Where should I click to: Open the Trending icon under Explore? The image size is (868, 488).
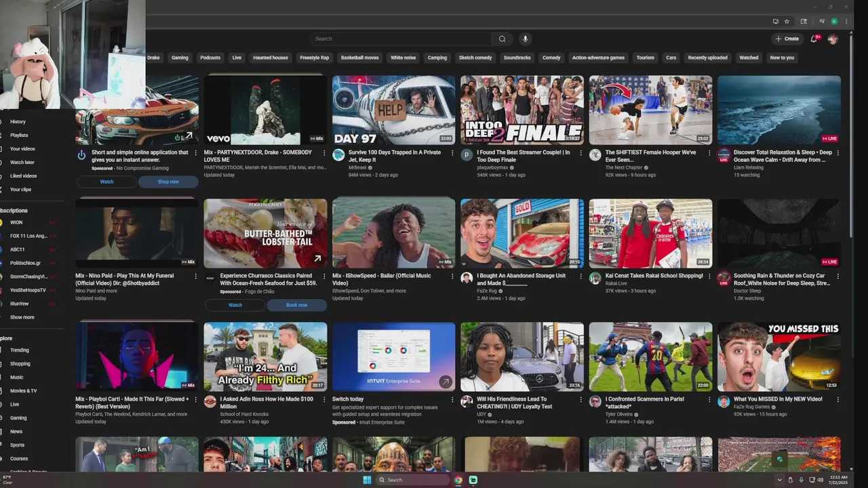coord(1,350)
